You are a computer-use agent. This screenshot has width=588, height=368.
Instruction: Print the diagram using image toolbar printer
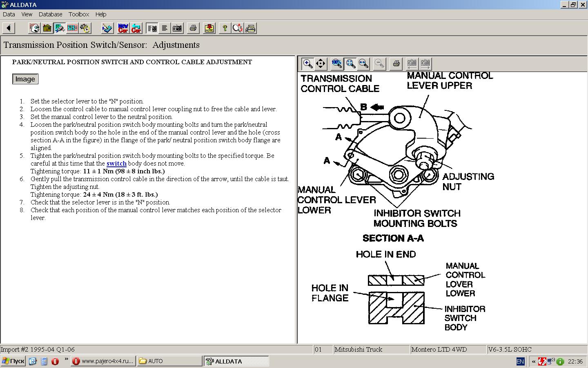[396, 63]
